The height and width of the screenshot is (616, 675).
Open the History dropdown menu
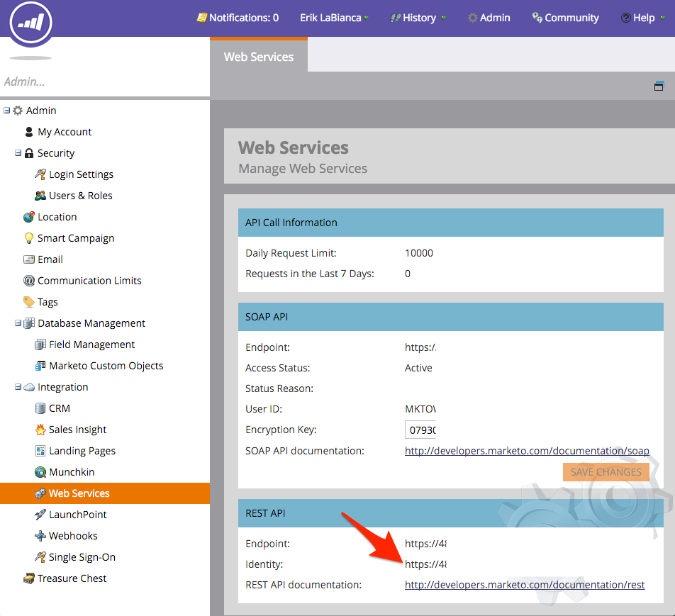(418, 18)
